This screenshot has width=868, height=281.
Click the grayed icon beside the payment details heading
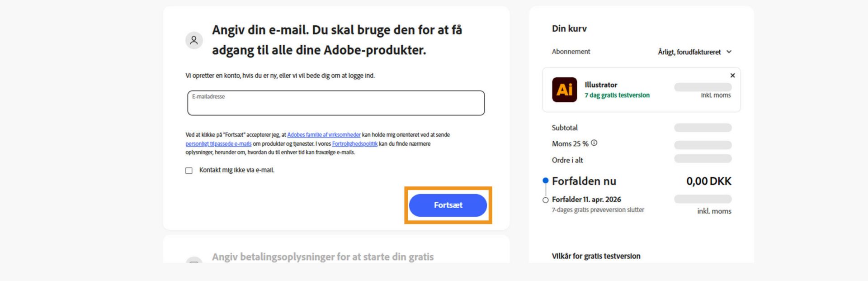click(x=195, y=262)
